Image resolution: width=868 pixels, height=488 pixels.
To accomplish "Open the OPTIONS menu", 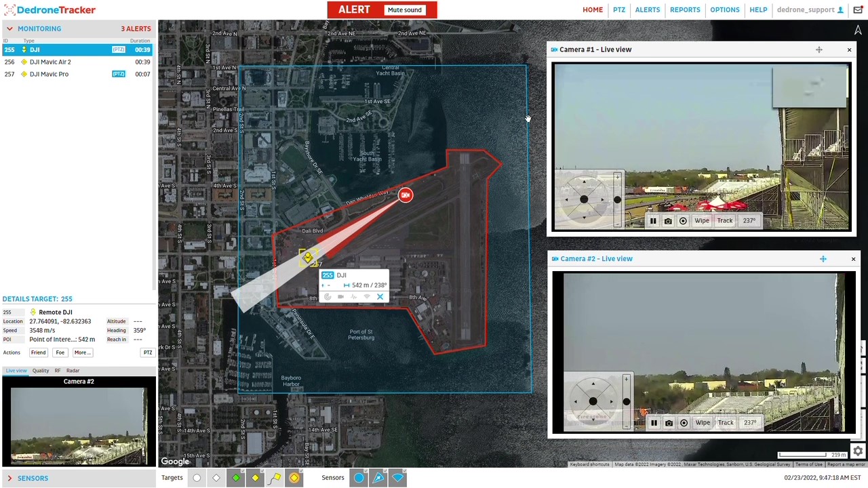I will point(725,10).
